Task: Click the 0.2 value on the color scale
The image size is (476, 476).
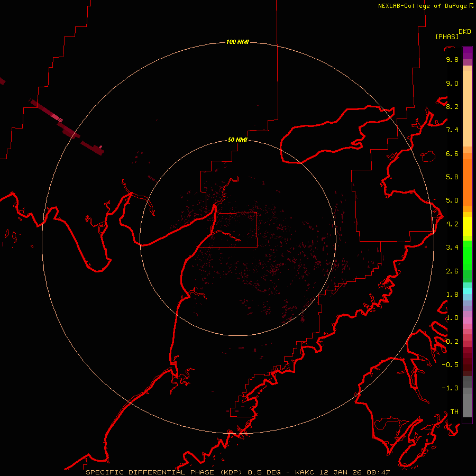Action: point(452,342)
